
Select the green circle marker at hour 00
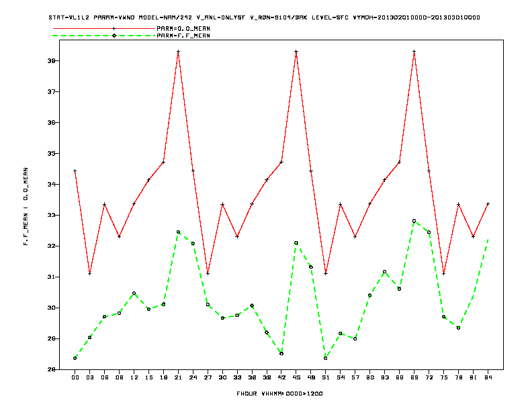(x=75, y=358)
